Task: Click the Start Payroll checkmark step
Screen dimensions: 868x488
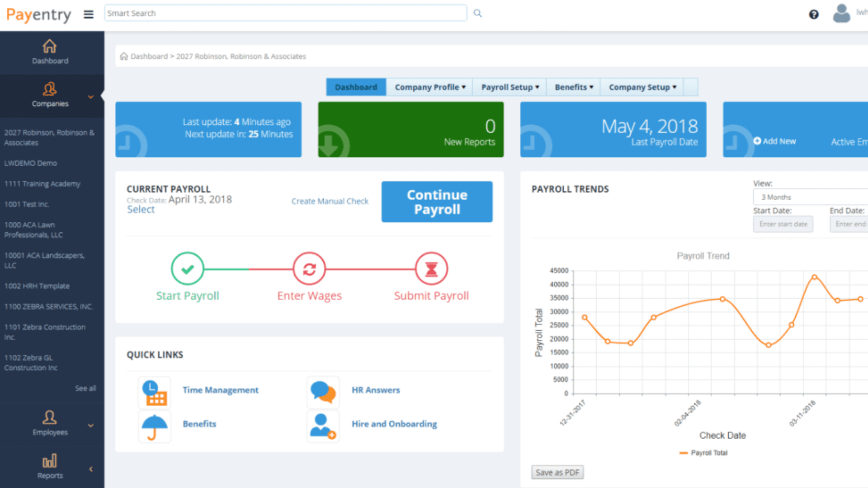Action: tap(187, 269)
